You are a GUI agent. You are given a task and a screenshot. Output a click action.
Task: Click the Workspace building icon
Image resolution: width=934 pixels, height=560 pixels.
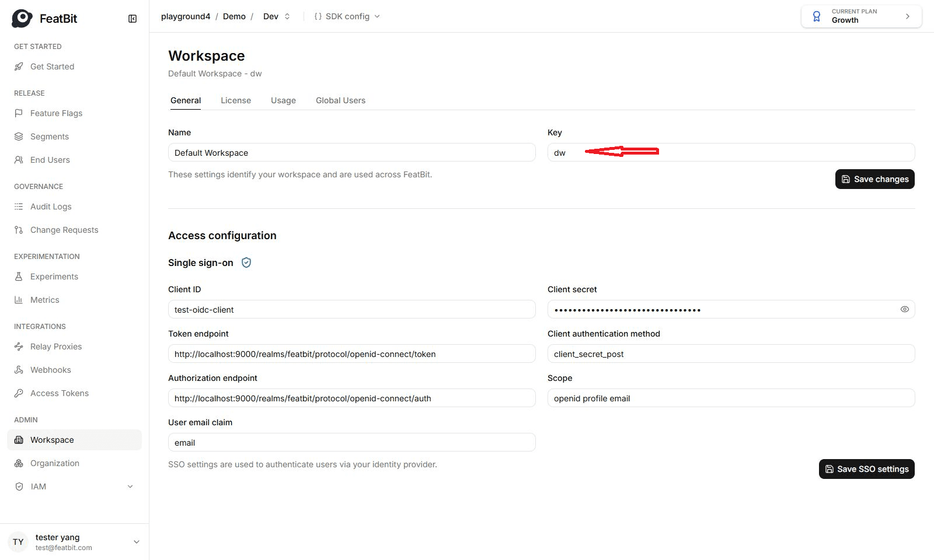tap(19, 440)
